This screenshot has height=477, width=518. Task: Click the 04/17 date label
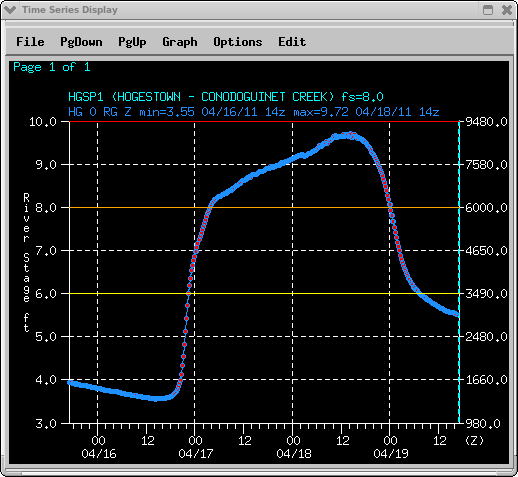[196, 454]
